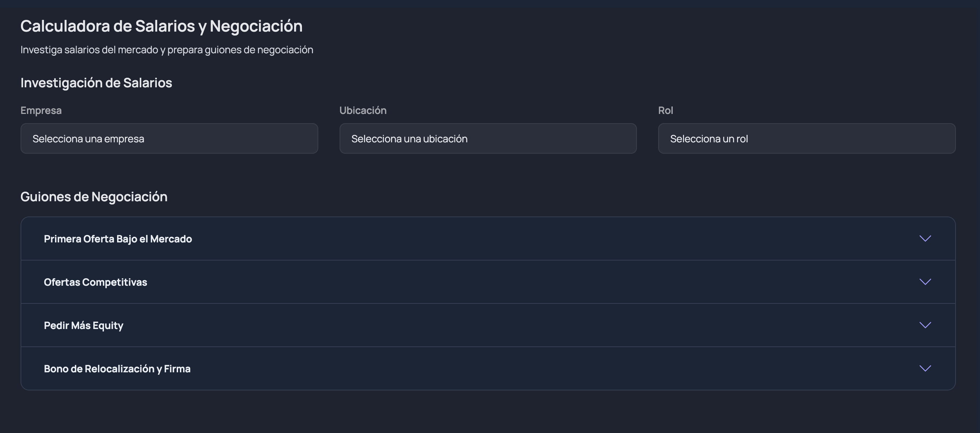Expand the Primera Oferta Bajo el Mercado script
The height and width of the screenshot is (433, 980).
tap(117, 239)
